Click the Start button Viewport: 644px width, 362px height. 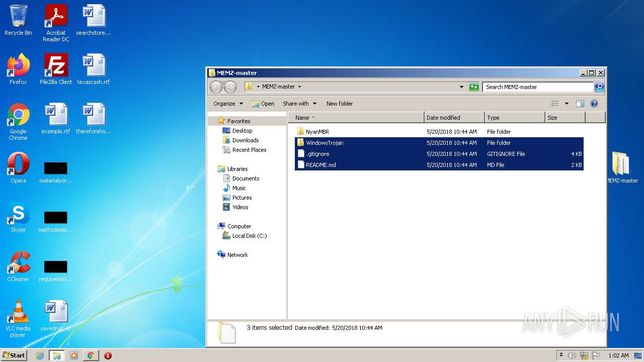point(14,355)
